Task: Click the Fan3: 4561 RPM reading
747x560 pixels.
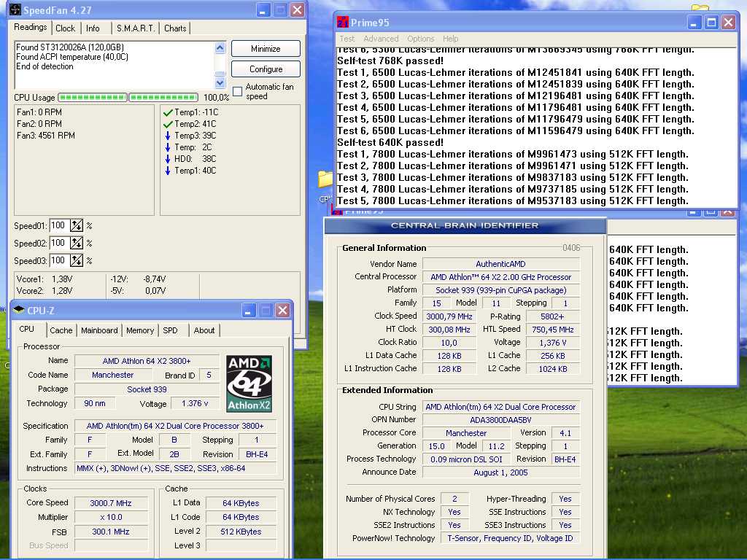Action: coord(46,136)
